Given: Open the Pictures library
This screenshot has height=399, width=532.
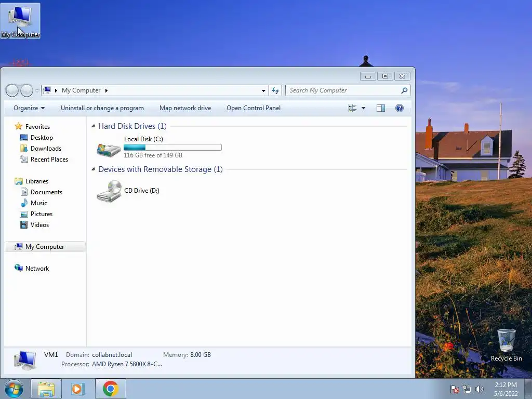Looking at the screenshot, I should [x=42, y=214].
